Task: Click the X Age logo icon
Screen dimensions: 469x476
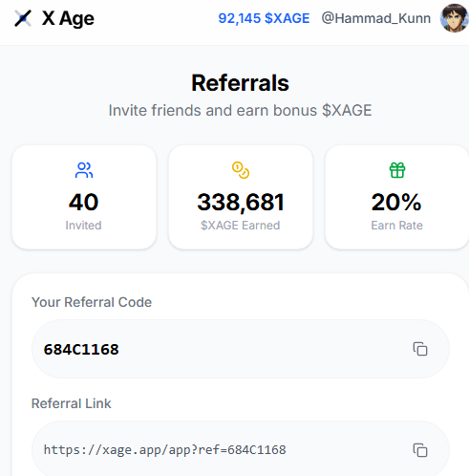Action: pos(23,18)
